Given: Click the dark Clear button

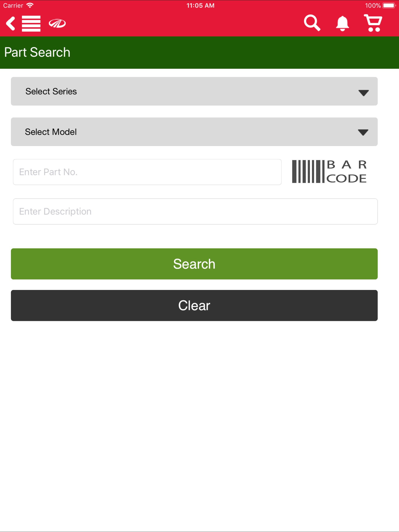Looking at the screenshot, I should [194, 305].
